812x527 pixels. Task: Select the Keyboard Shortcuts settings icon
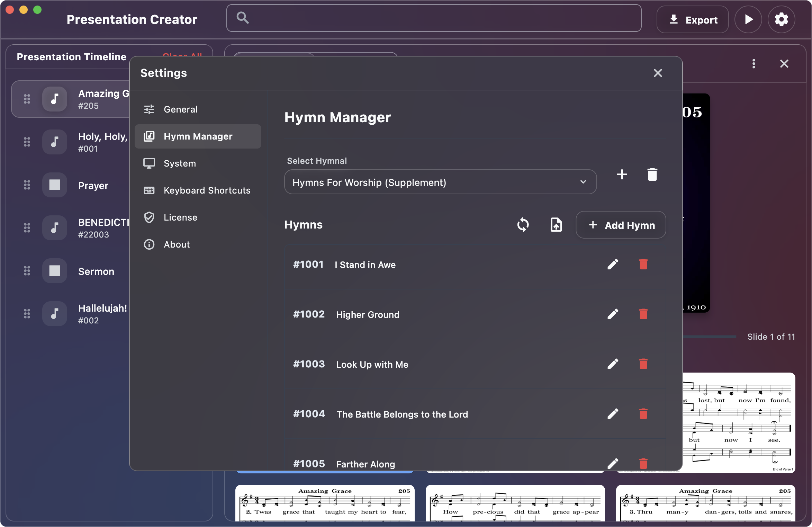(x=149, y=190)
